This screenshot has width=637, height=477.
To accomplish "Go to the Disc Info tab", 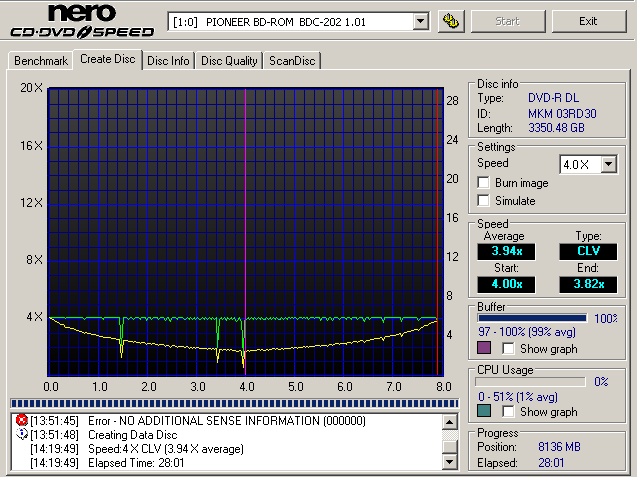I will [168, 61].
